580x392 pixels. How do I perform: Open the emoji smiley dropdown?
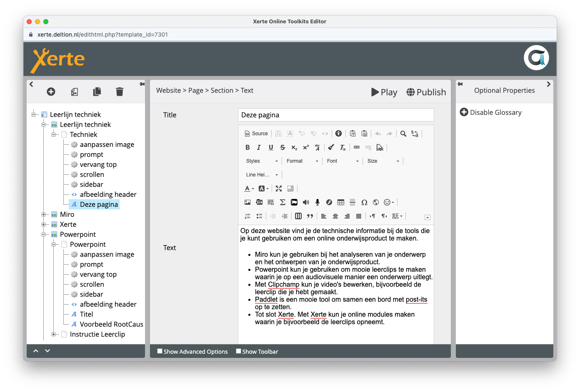(389, 202)
